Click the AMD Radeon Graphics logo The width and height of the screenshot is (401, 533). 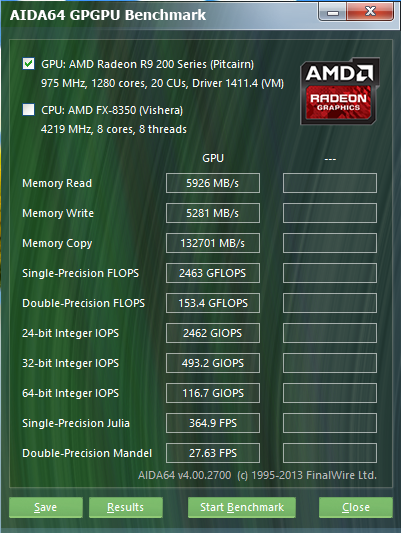(x=339, y=91)
